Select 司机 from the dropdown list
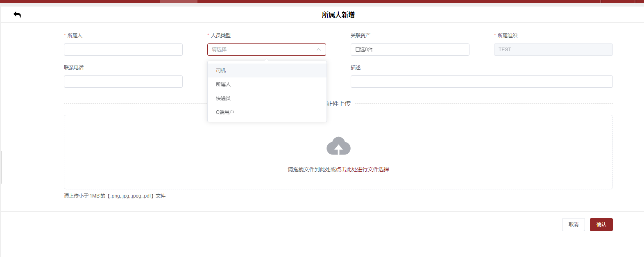Viewport: 644px width, 257px height. point(221,71)
